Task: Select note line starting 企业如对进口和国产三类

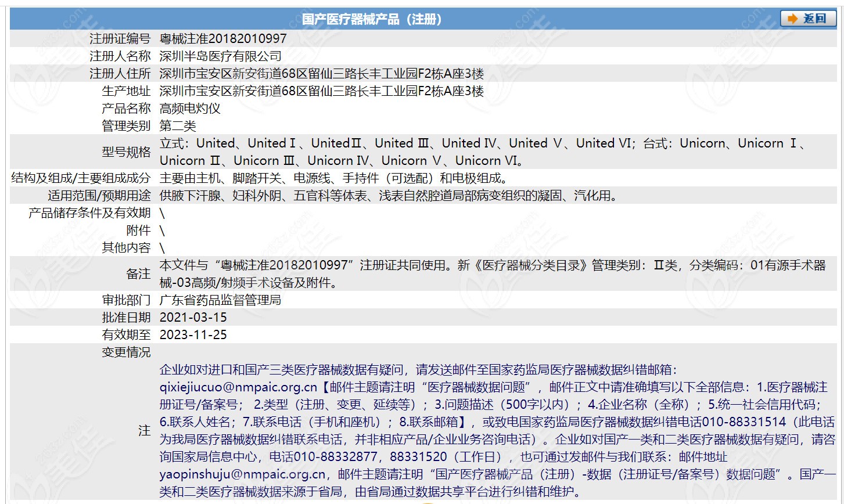Action: pos(418,369)
